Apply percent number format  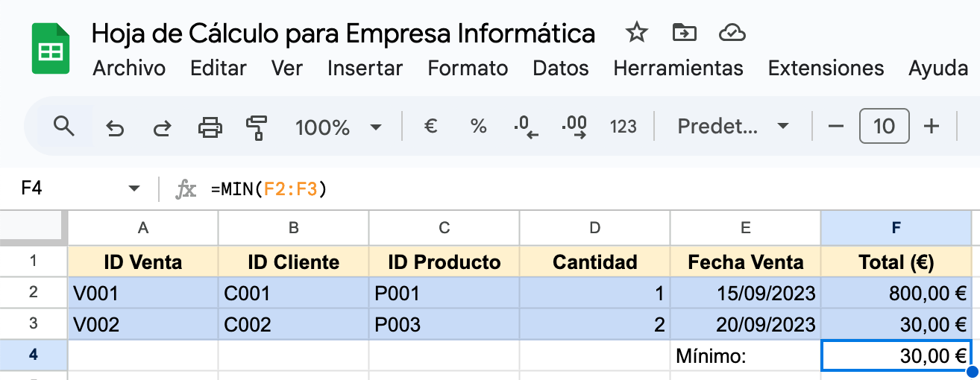[x=478, y=127]
